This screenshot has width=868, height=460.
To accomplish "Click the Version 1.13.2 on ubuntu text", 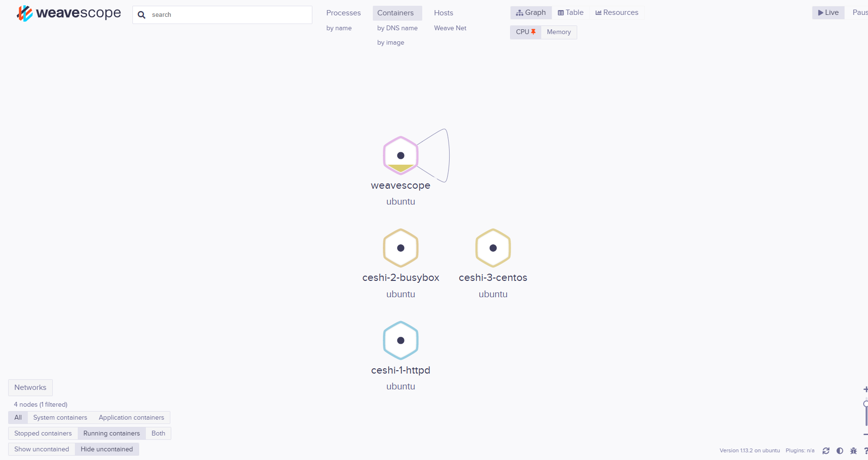I will tap(749, 451).
